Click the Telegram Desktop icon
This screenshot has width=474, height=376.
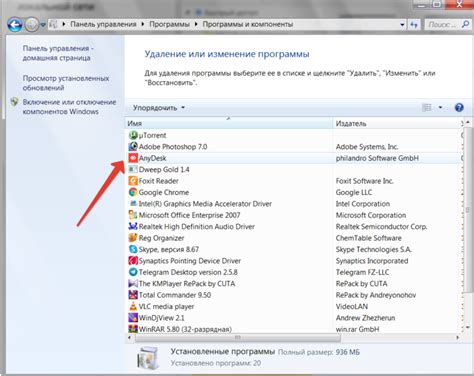pyautogui.click(x=133, y=272)
